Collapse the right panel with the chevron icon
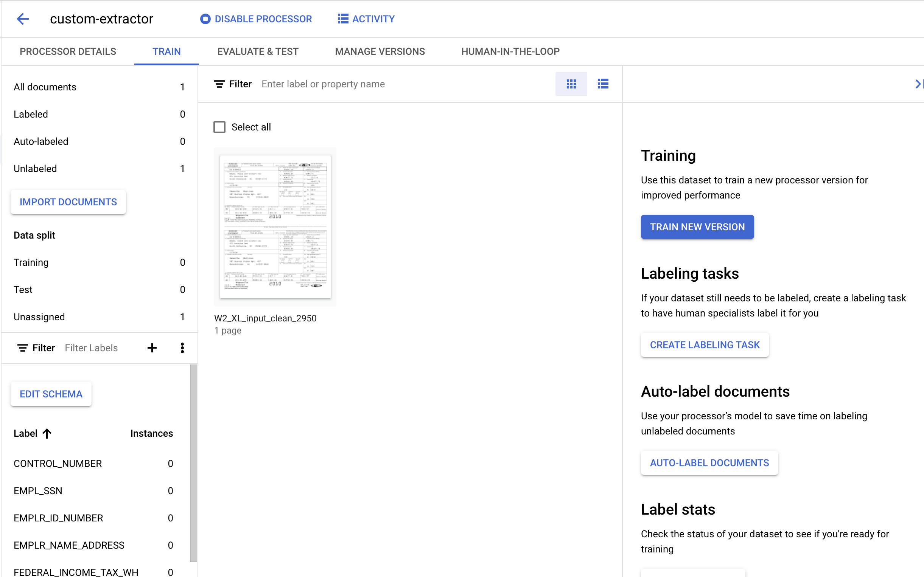This screenshot has width=924, height=577. (x=918, y=84)
